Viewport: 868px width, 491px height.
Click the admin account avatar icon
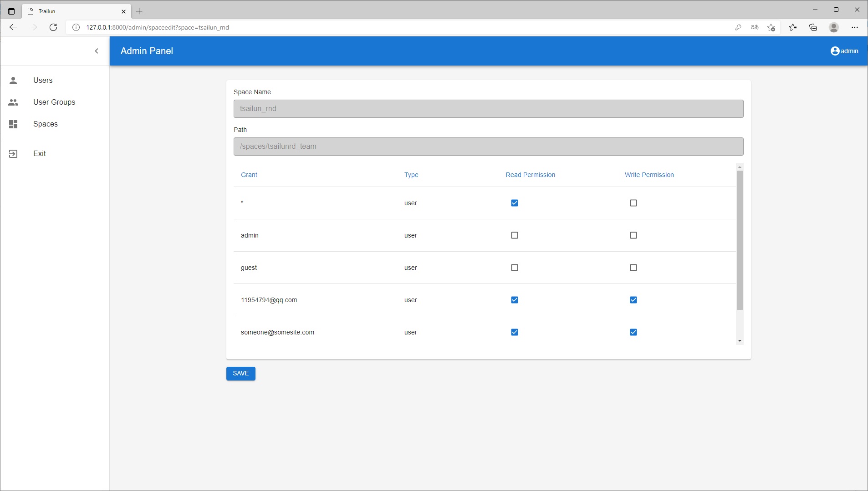[x=835, y=51]
